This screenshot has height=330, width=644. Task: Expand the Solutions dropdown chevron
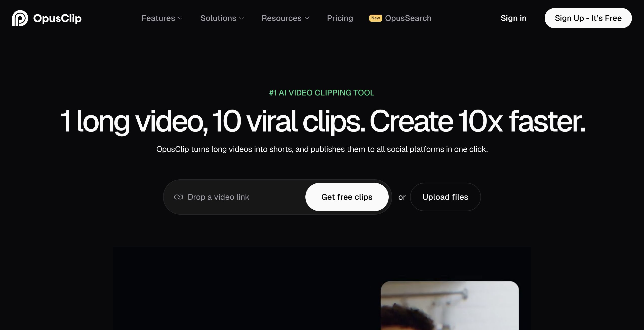pyautogui.click(x=242, y=18)
